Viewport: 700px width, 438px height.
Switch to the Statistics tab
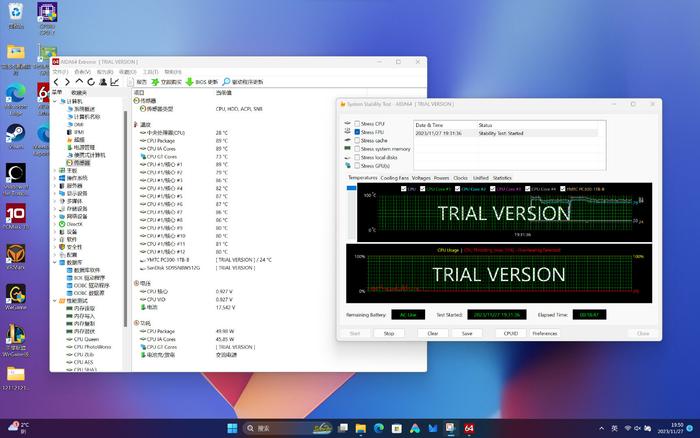502,178
